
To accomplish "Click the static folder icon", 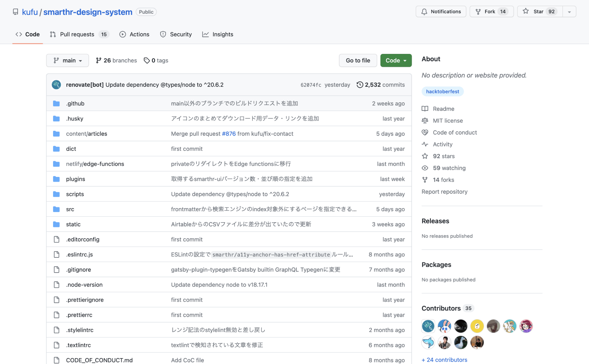I will coord(56,224).
